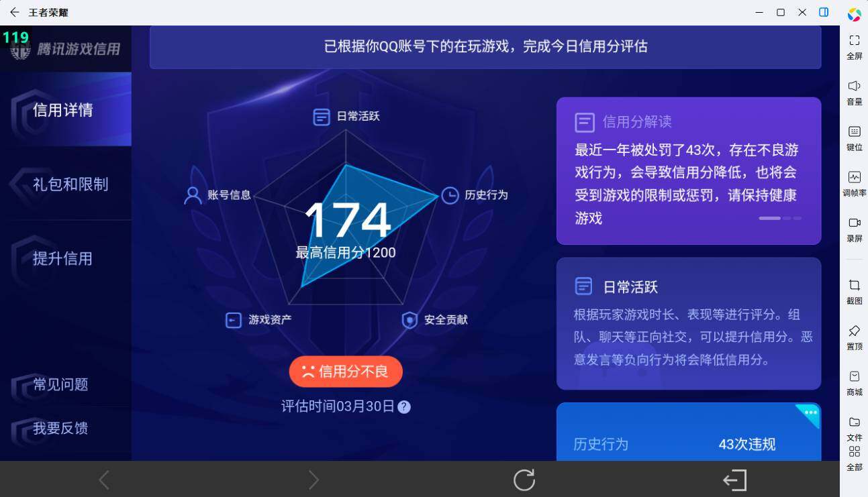The width and height of the screenshot is (868, 497).
Task: Open the 商城 store panel
Action: (854, 382)
